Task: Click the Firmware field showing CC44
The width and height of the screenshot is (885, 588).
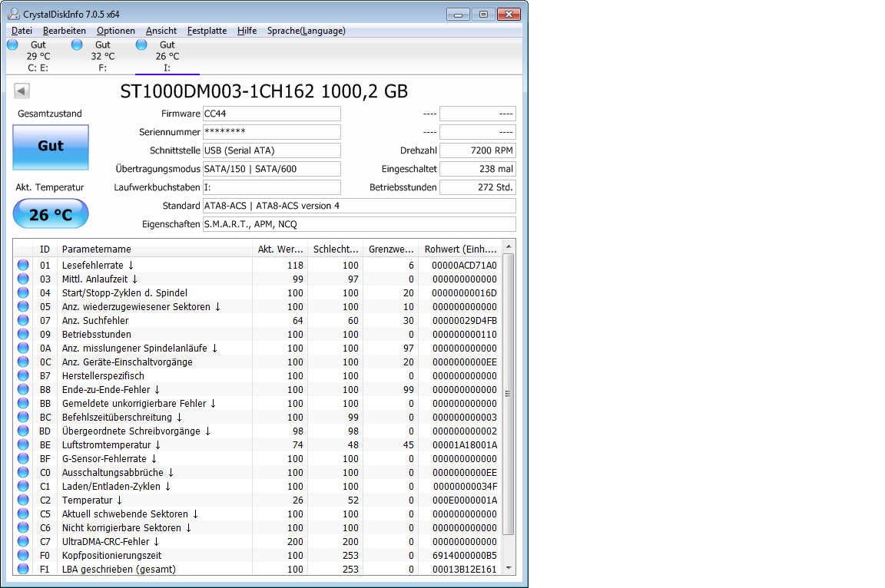Action: 271,114
